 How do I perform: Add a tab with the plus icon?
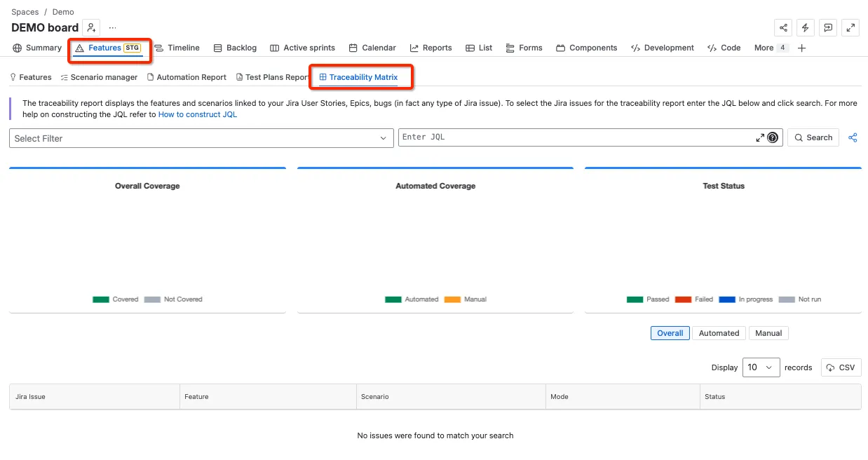802,48
